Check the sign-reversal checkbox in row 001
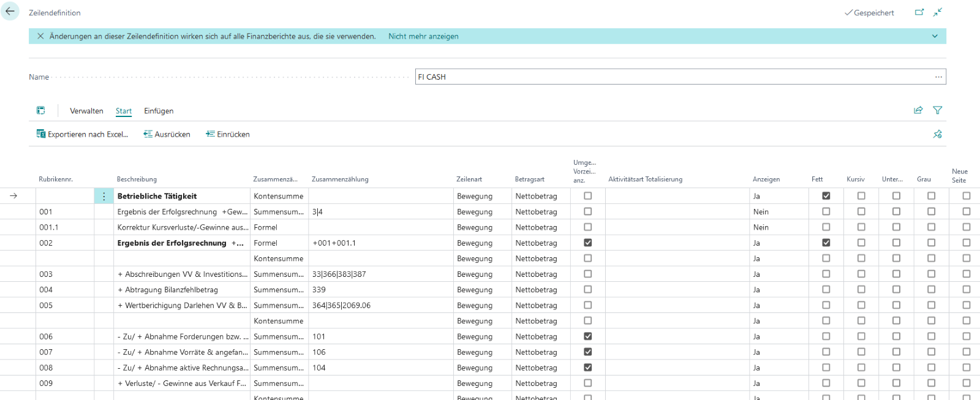Image resolution: width=980 pixels, height=400 pixels. pyautogui.click(x=588, y=211)
